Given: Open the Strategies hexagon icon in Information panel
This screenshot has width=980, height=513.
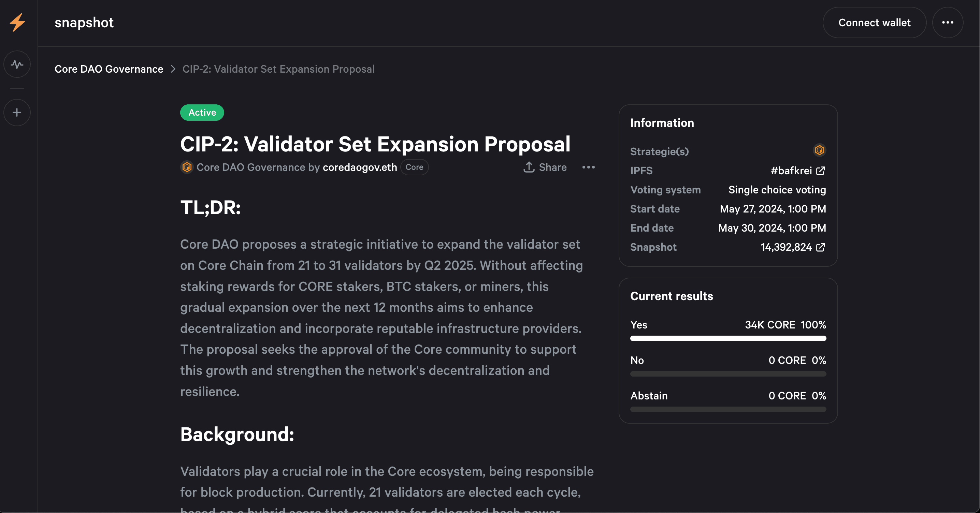Looking at the screenshot, I should pyautogui.click(x=820, y=150).
